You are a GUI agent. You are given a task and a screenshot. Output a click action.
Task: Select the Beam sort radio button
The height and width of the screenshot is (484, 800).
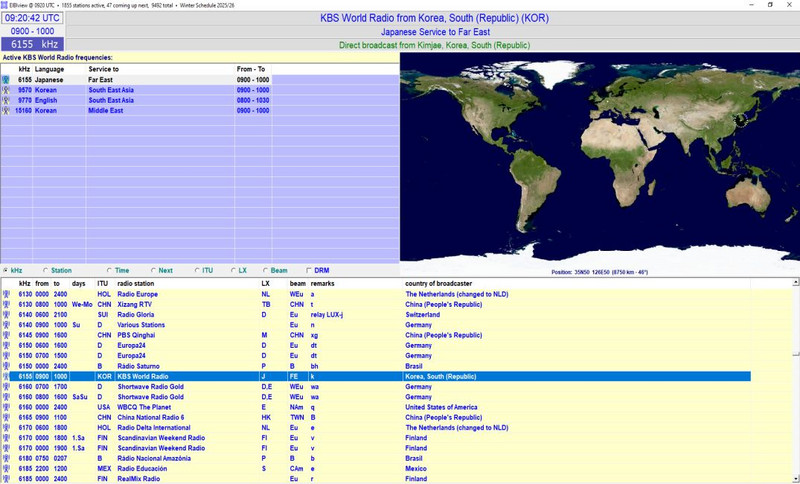tap(264, 270)
